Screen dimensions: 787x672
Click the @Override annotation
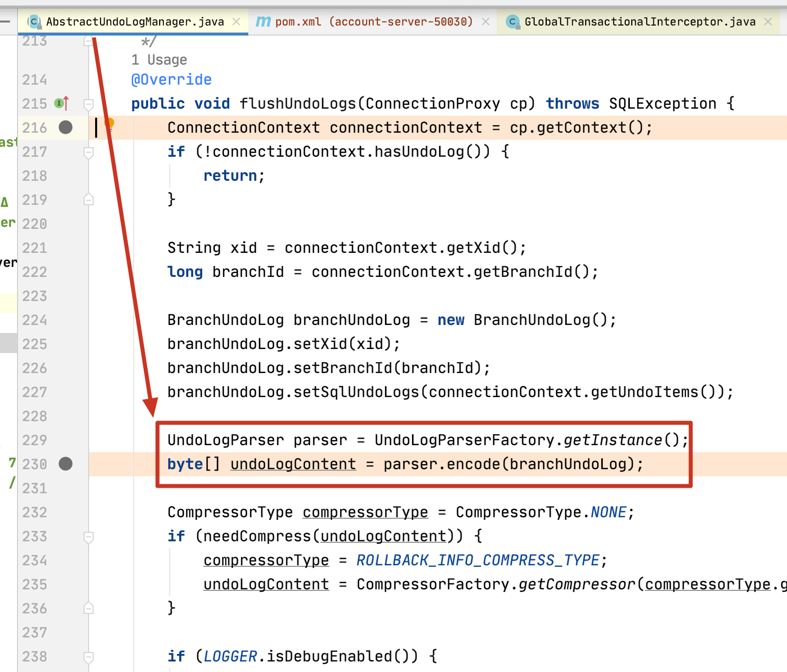171,80
